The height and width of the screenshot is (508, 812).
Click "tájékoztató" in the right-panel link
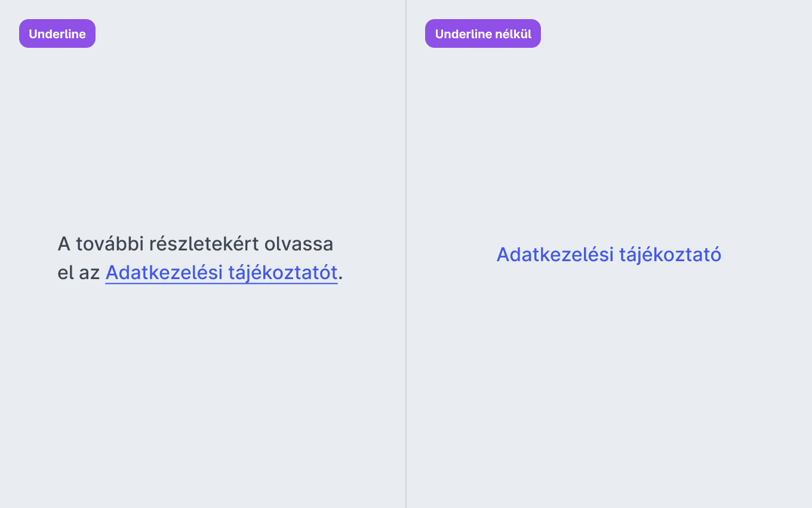click(670, 255)
